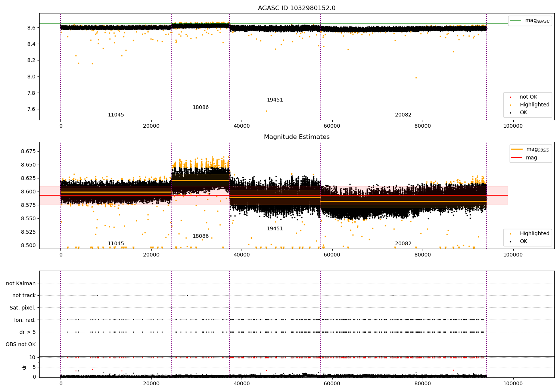Click the 'OBS not OK' row label
Screen dimensions: 560x392
click(21, 344)
